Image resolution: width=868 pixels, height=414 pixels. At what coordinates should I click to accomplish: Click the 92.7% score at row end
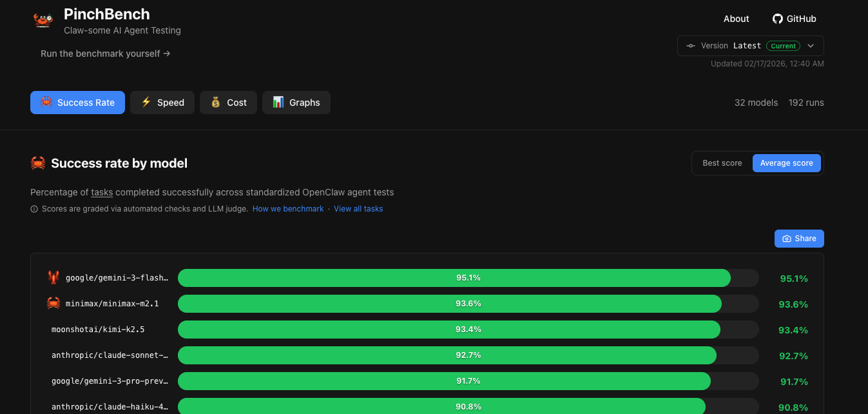click(793, 356)
